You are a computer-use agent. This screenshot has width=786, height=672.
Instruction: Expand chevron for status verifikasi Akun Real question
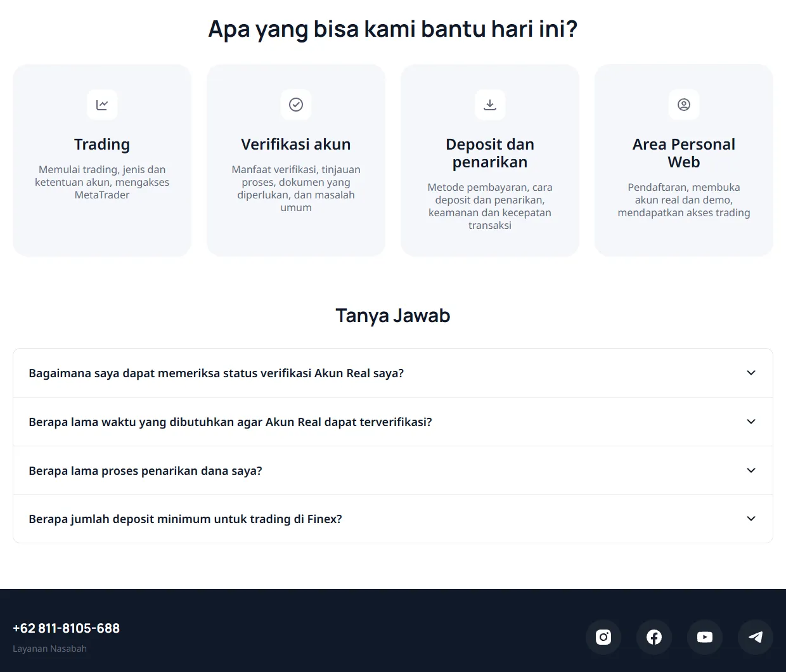(751, 373)
